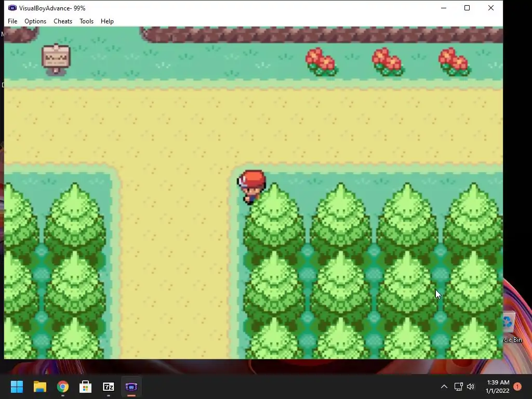The height and width of the screenshot is (399, 532).
Task: Show hidden system tray icons
Action: (x=444, y=387)
